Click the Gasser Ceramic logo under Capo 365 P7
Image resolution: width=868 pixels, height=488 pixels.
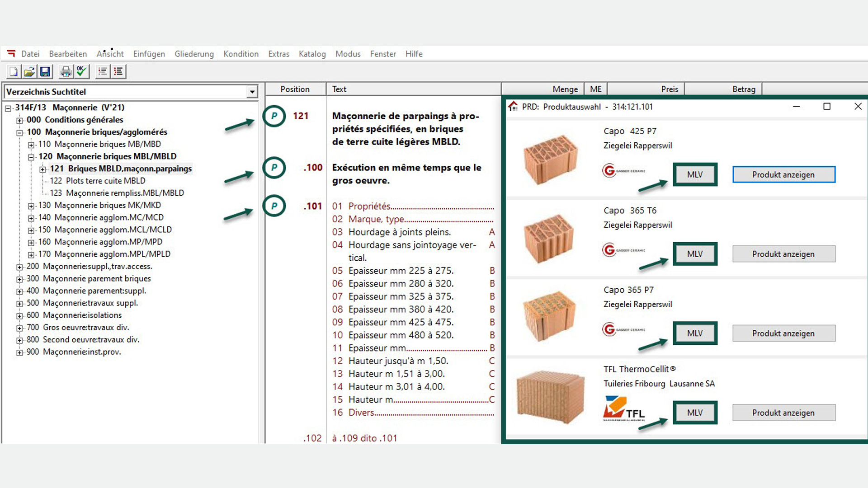[x=624, y=329]
